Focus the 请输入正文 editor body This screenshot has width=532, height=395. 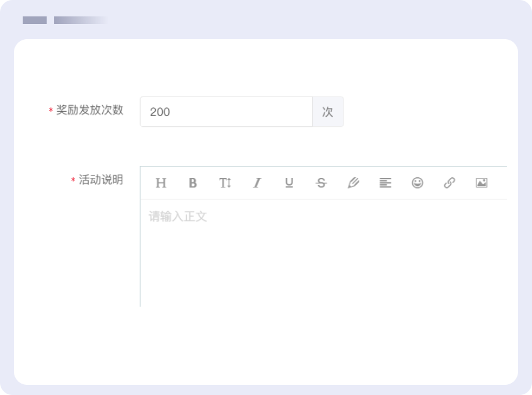click(323, 252)
